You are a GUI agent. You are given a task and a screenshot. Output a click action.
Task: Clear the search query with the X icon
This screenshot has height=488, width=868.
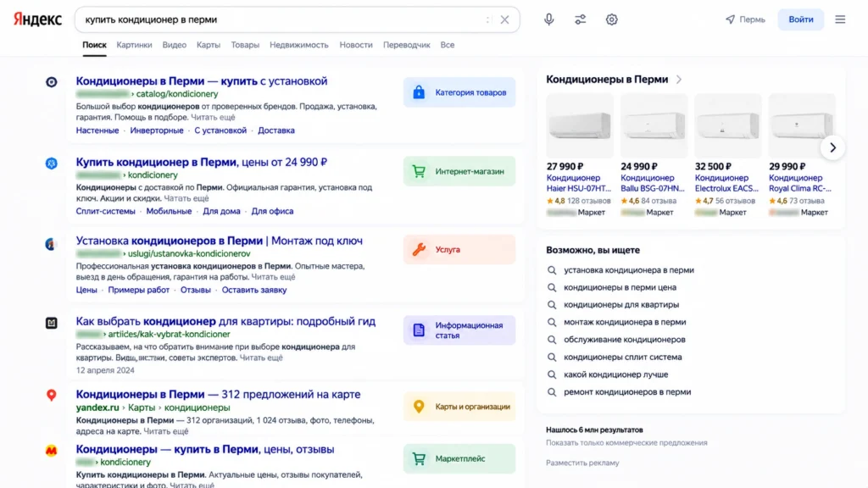[x=504, y=19]
